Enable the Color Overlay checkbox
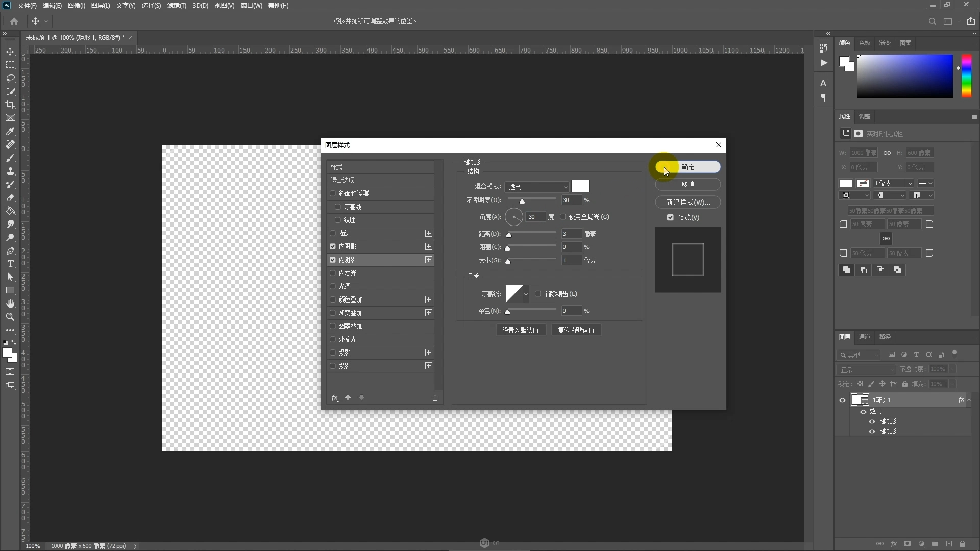Screen dimensions: 980x551 [333, 299]
